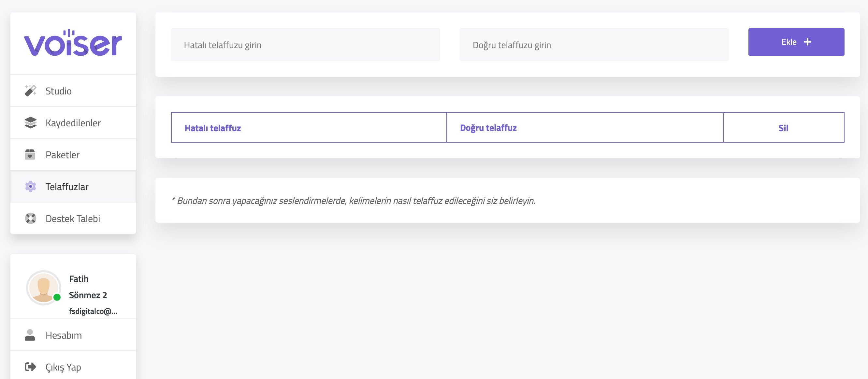Viewport: 868px width, 379px height.
Task: Open the Destek Talebi menu item
Action: point(73,218)
